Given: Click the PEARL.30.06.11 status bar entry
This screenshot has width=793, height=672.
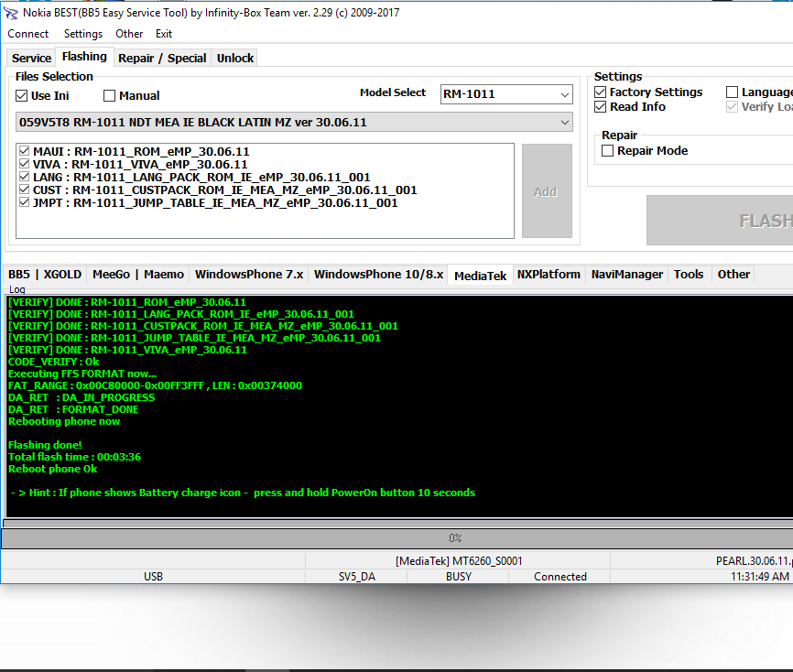Looking at the screenshot, I should (754, 560).
